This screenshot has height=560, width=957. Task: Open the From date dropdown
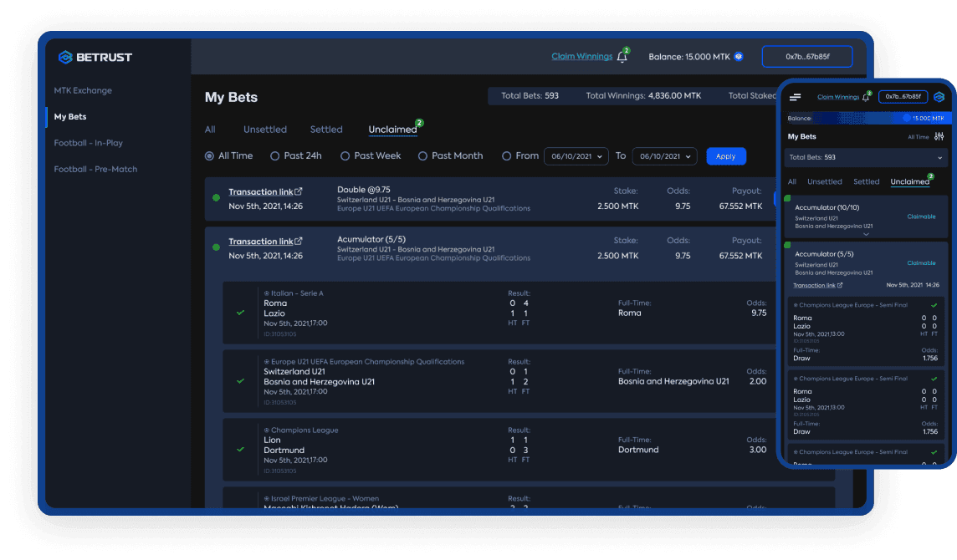click(x=576, y=156)
